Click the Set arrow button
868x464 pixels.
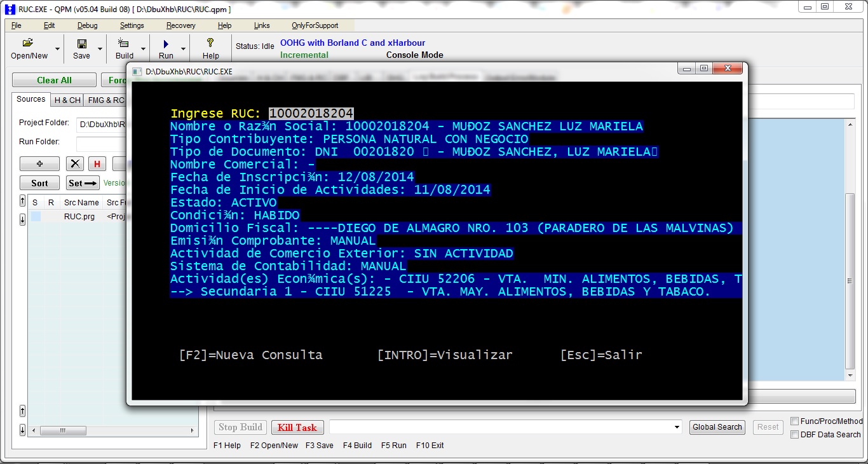[83, 183]
